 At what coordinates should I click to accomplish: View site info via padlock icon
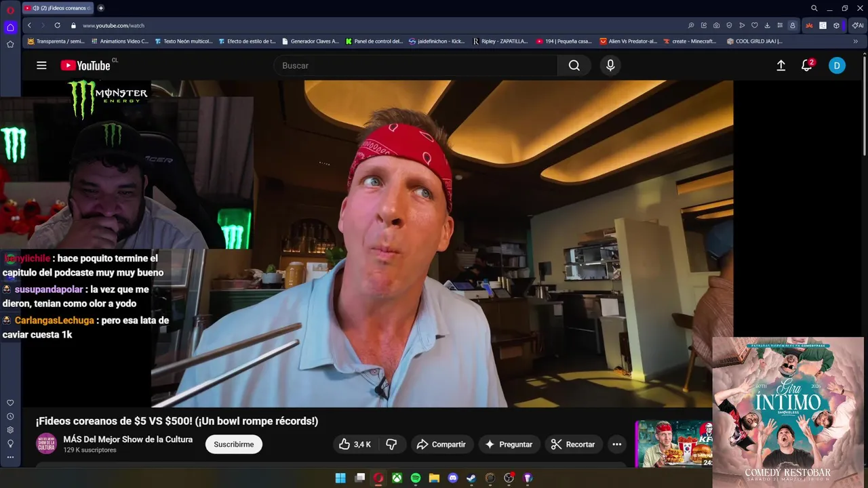point(73,25)
